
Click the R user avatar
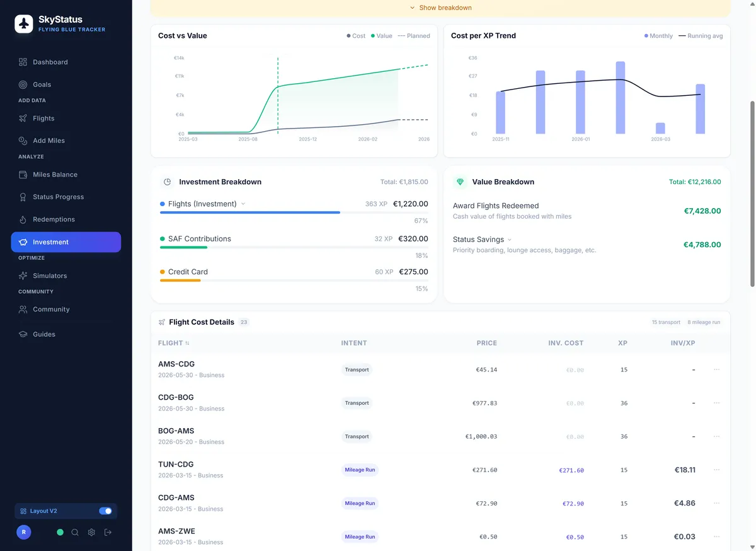[23, 532]
